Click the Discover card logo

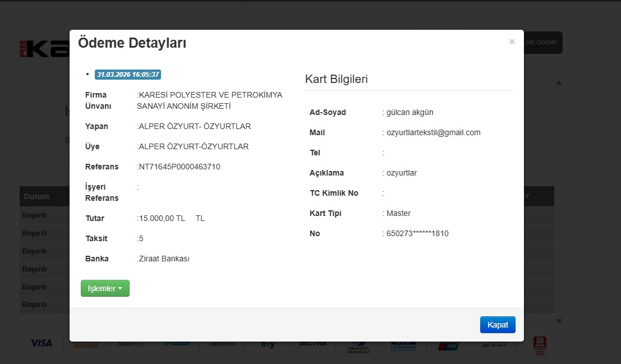(312, 344)
